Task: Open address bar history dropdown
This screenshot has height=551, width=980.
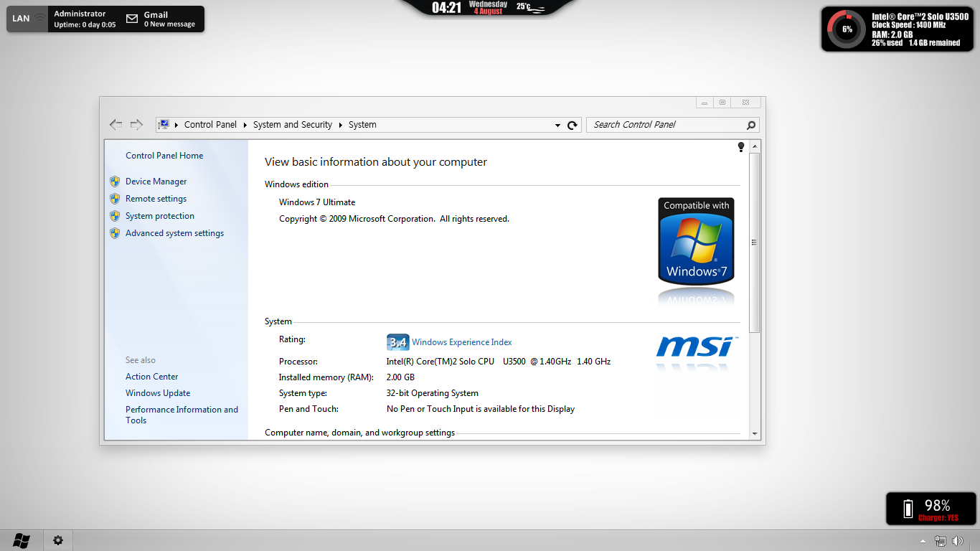Action: pyautogui.click(x=557, y=126)
